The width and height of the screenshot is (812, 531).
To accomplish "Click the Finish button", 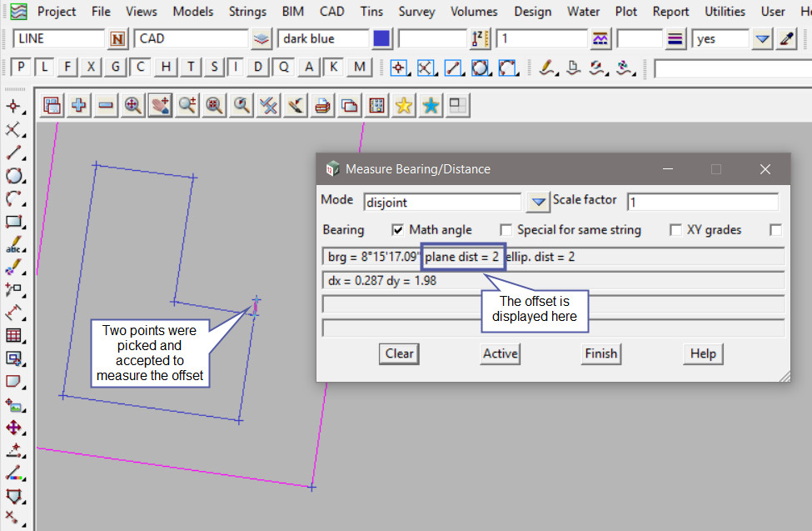I will coord(600,353).
